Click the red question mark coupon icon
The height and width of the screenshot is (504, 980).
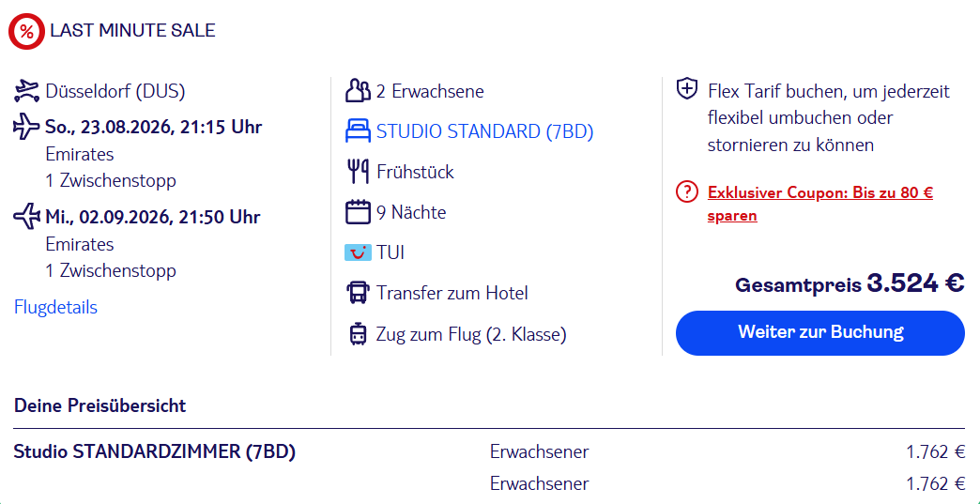[687, 192]
